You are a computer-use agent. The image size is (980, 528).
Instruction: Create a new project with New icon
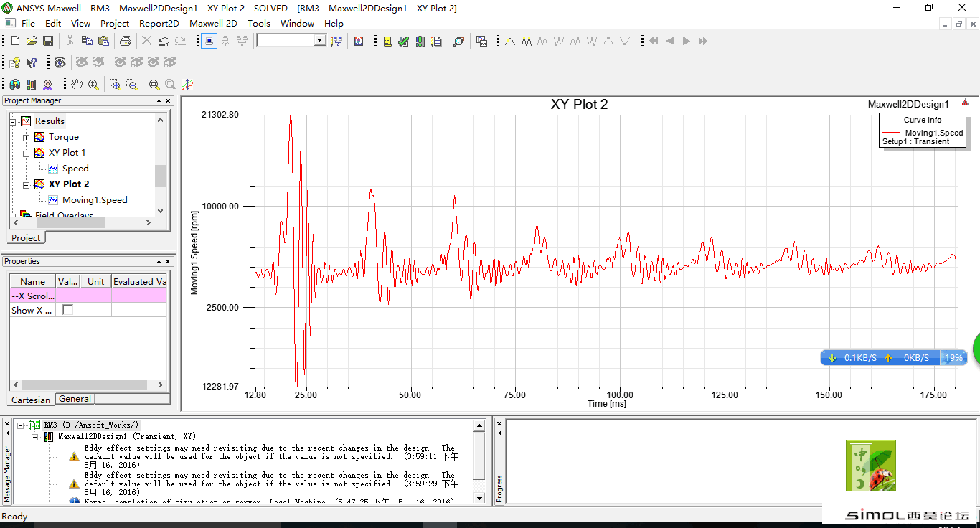point(15,41)
